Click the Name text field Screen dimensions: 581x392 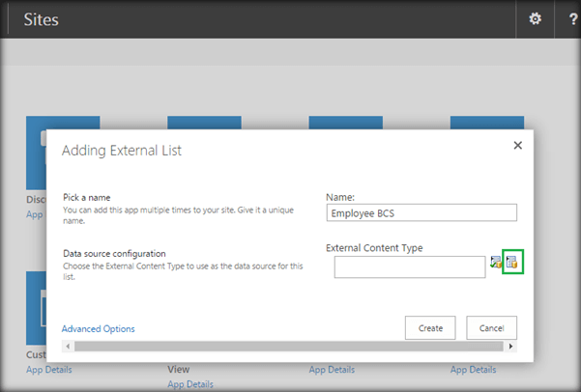422,212
